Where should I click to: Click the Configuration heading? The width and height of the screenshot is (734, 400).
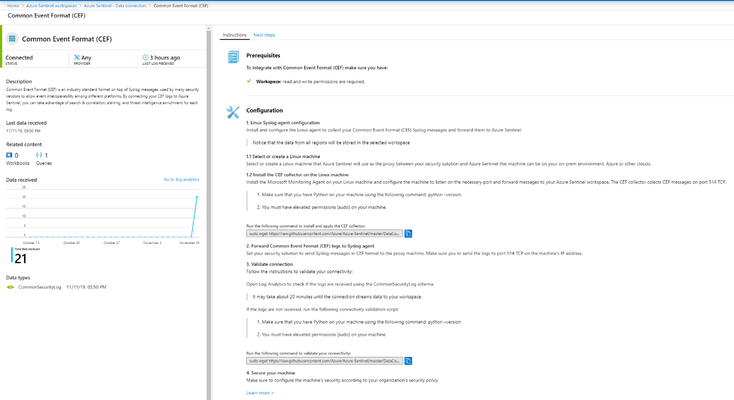click(264, 111)
